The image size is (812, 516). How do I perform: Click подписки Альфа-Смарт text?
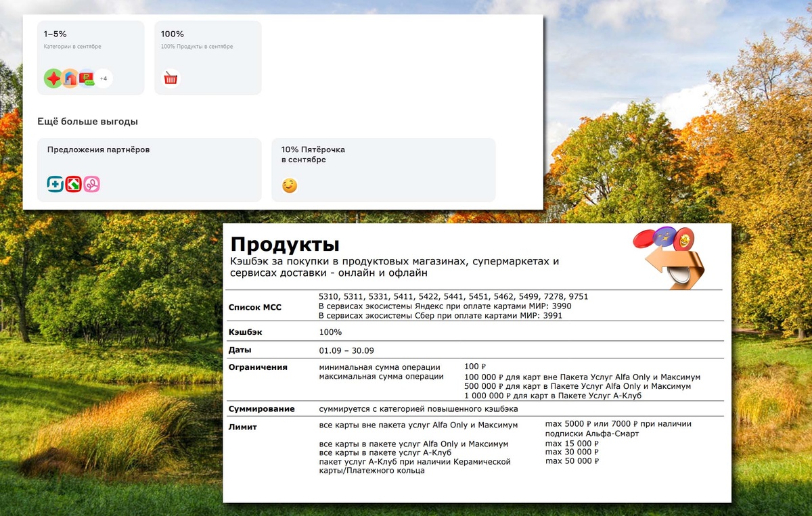click(592, 433)
